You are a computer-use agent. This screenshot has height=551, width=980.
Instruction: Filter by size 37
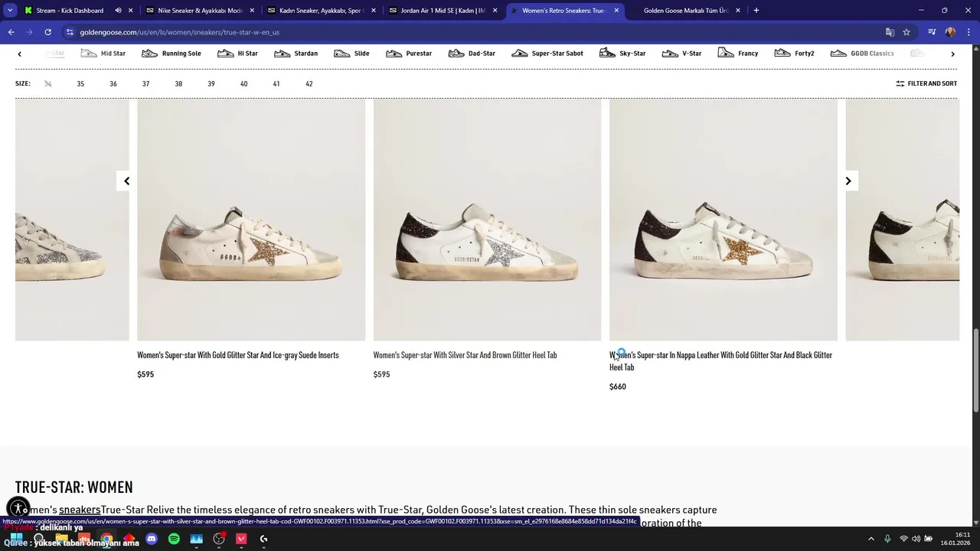(145, 83)
